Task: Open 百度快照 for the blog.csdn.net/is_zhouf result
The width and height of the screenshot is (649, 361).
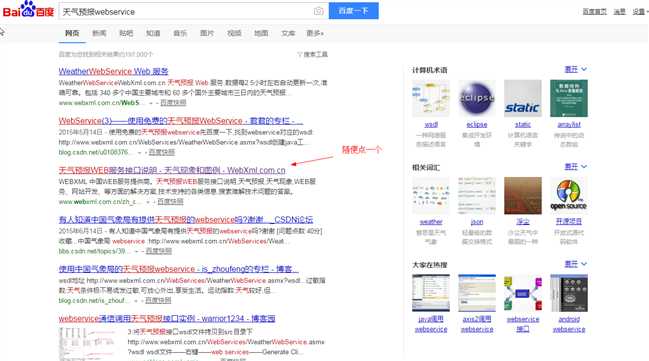Action: point(158,301)
